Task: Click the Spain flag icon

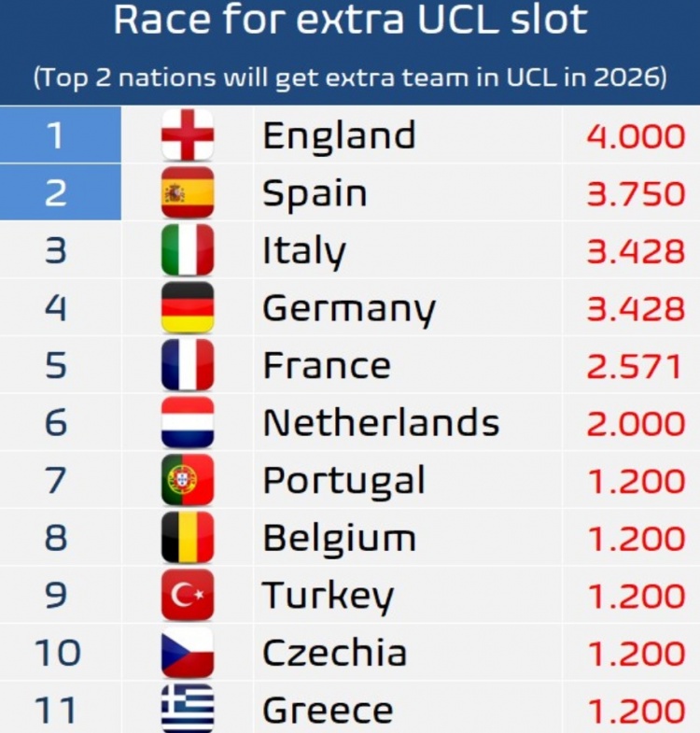Action: click(188, 193)
